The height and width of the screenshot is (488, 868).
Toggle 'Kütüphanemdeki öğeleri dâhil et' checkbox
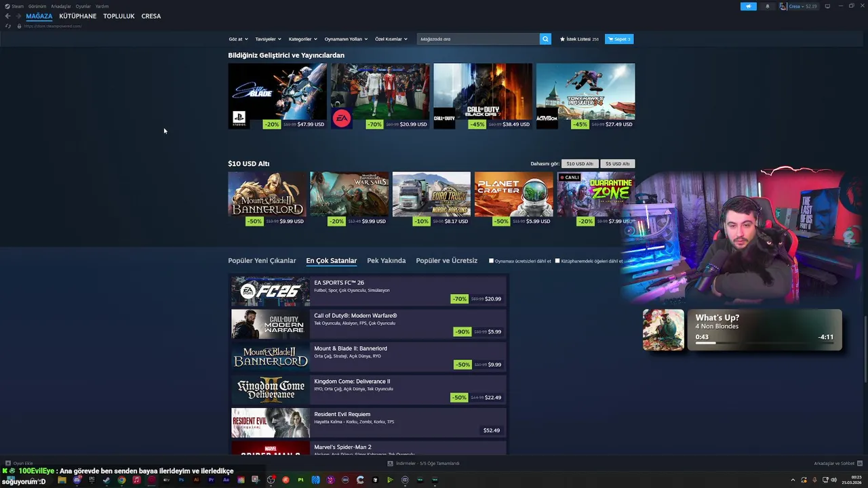click(x=557, y=260)
